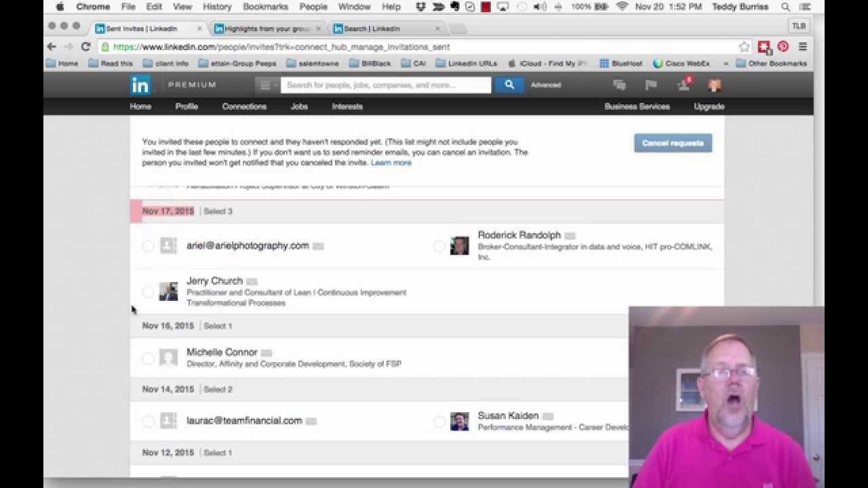This screenshot has height=488, width=868.
Task: Click Select 1 for Nov 12, 2015
Action: pos(218,453)
